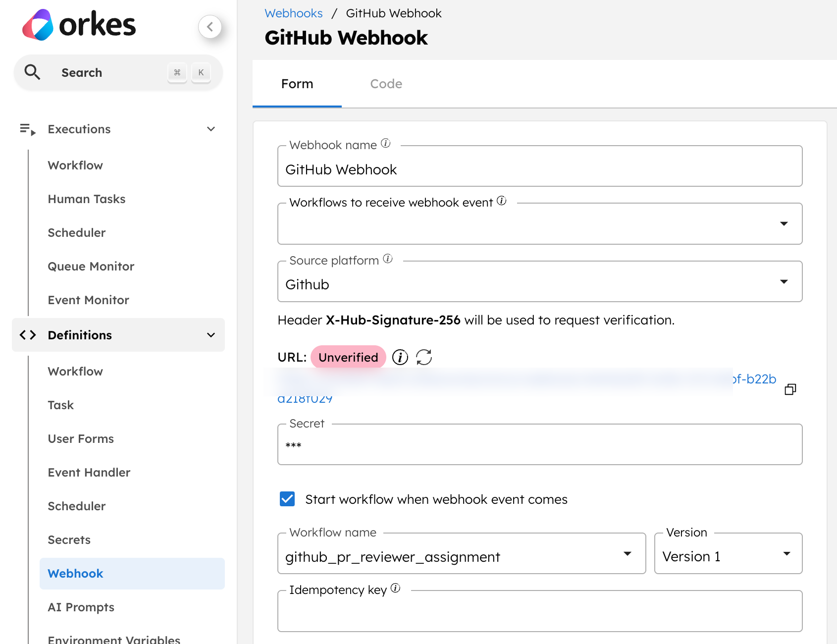Open Scheduler under Executions

click(77, 233)
